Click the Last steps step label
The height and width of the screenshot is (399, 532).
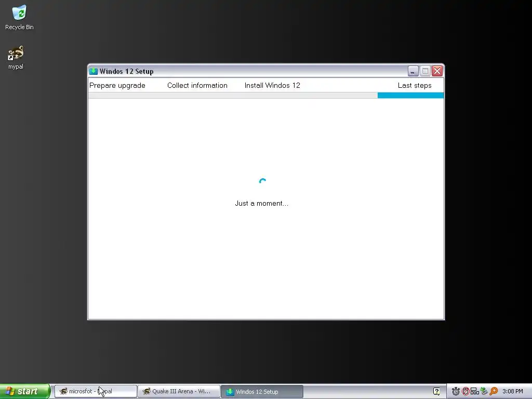coord(415,86)
